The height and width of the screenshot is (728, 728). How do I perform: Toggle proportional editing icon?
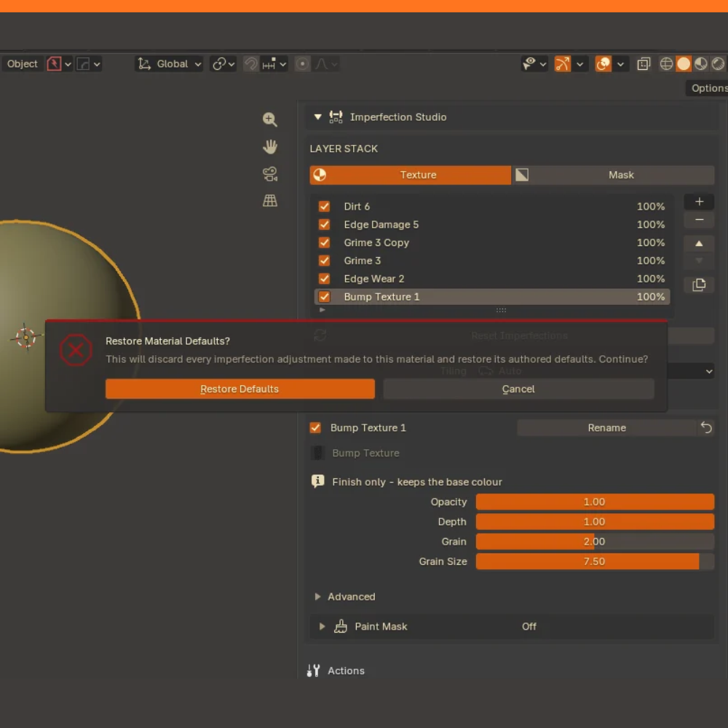(x=302, y=63)
